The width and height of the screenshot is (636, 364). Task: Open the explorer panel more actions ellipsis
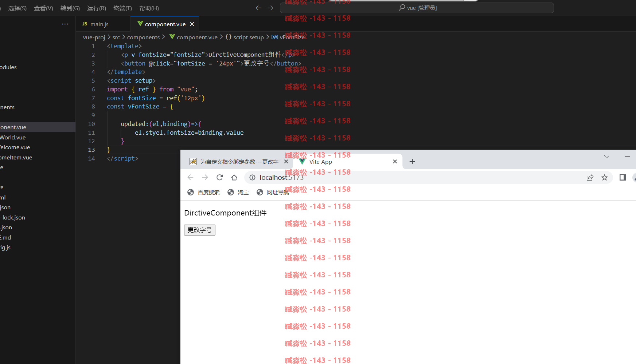[65, 24]
